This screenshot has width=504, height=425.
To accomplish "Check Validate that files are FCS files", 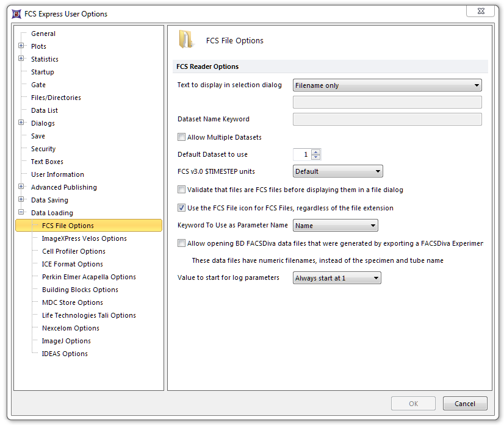I will click(x=182, y=190).
